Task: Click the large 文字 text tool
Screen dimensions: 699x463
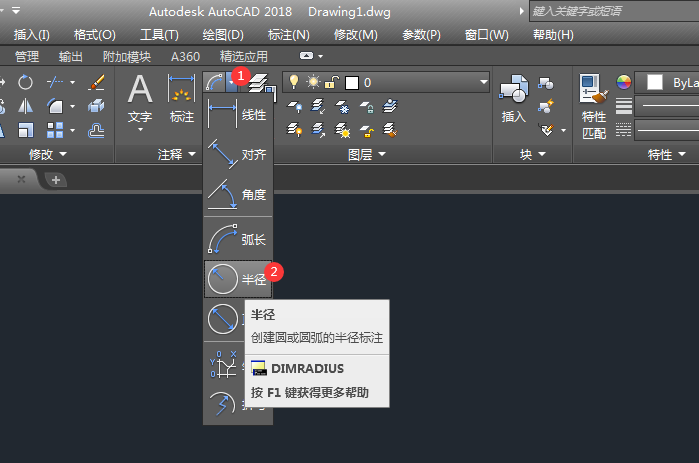Action: tap(140, 98)
